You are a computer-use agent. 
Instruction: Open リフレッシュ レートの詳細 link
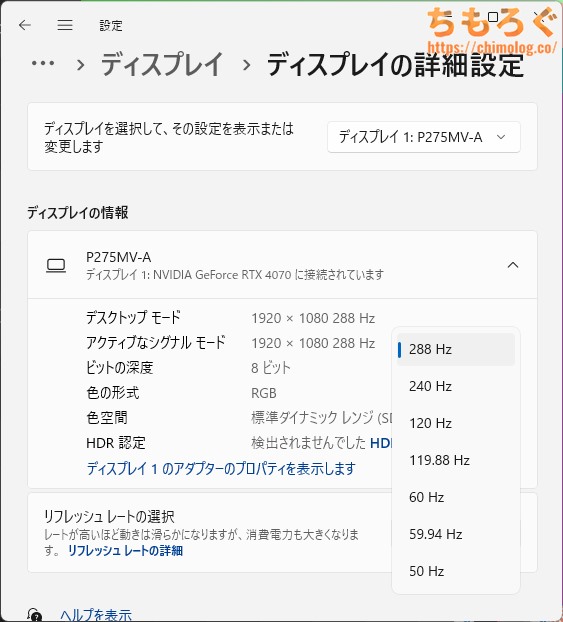click(x=125, y=551)
